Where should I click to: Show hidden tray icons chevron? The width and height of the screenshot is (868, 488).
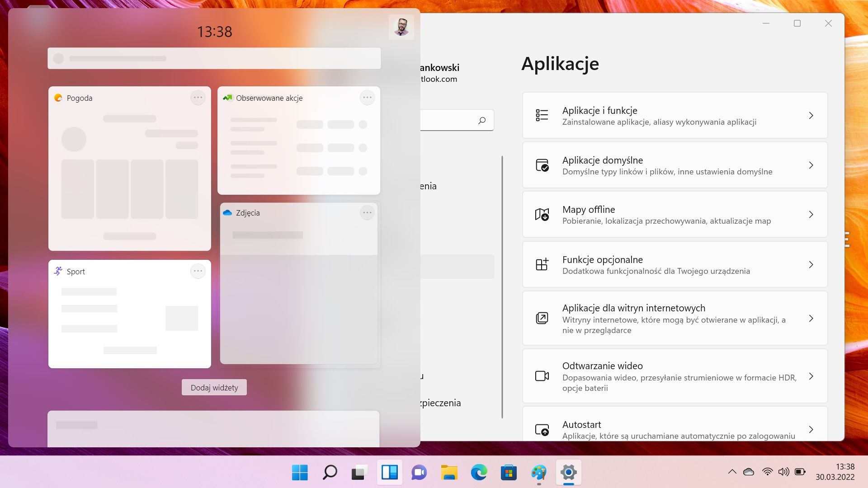point(732,472)
